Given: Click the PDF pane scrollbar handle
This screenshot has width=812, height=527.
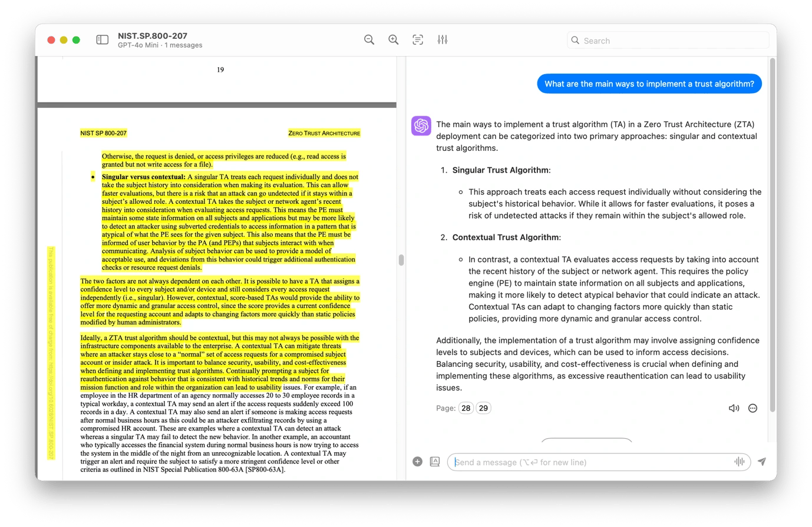Looking at the screenshot, I should click(x=401, y=260).
